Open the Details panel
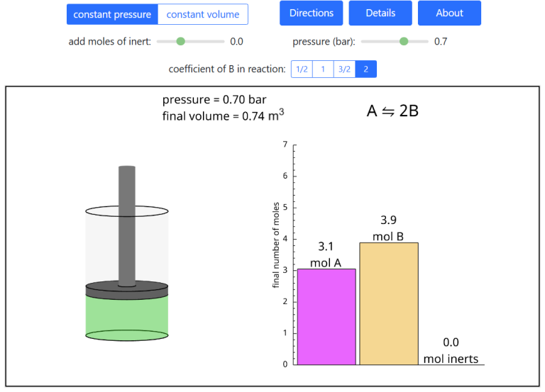 click(380, 13)
